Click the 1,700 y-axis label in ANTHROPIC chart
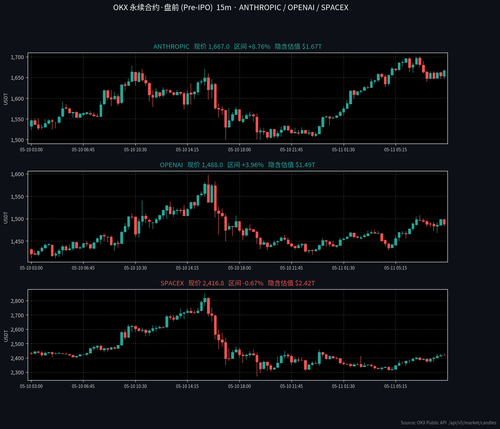The height and width of the screenshot is (429, 500). click(x=17, y=57)
